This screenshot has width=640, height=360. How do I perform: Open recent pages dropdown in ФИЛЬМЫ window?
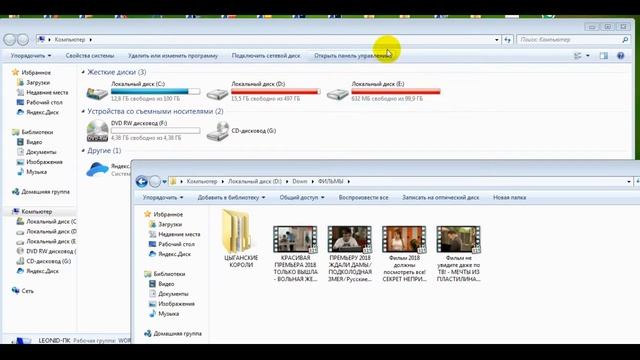click(x=164, y=182)
